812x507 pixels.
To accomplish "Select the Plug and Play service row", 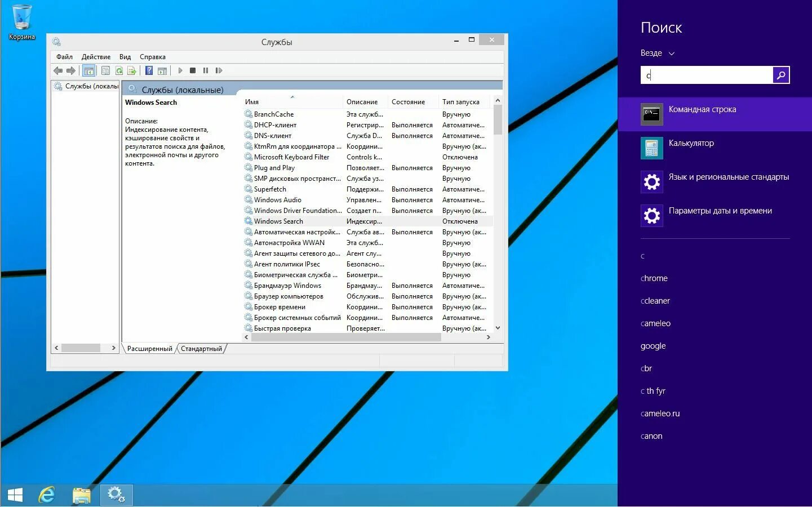I will pos(367,168).
